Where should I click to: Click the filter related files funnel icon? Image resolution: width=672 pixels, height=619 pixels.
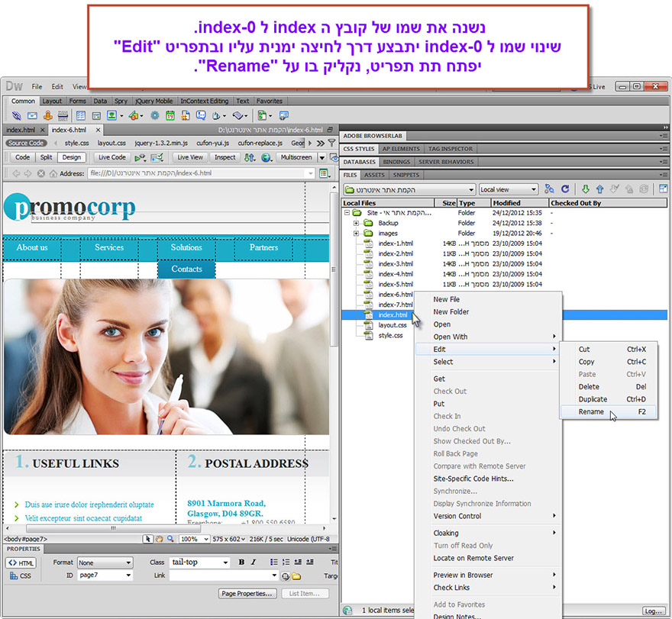[331, 143]
